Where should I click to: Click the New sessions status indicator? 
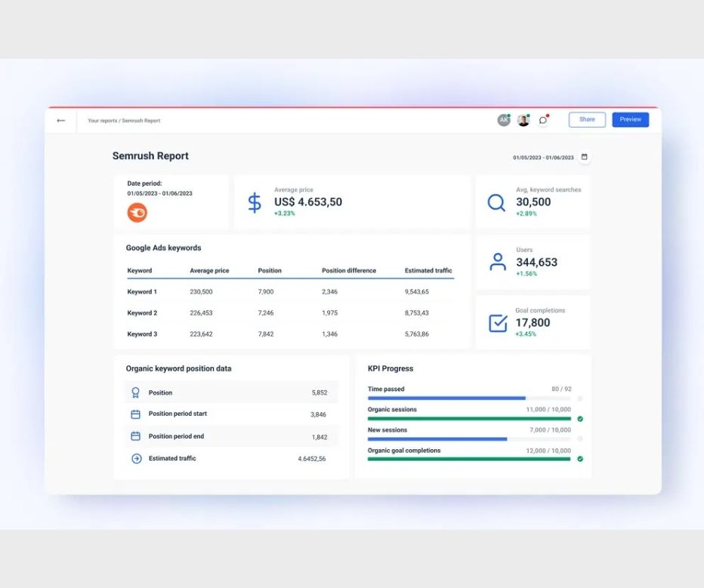[582, 438]
